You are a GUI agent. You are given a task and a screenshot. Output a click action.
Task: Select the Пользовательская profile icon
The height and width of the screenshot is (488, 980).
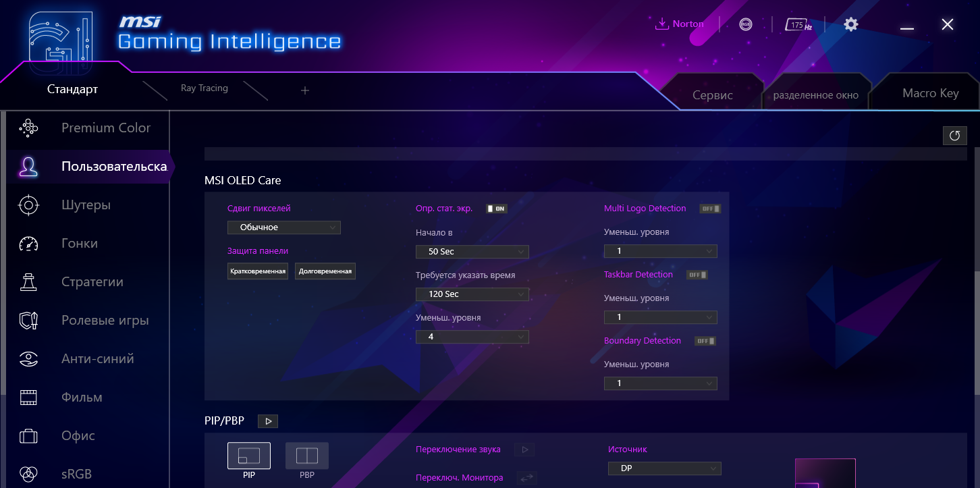(x=28, y=166)
